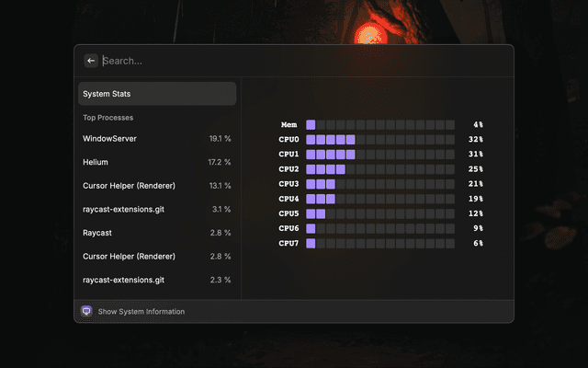
Task: Pick raycast-extensions.git process at 3.1%
Action: click(156, 209)
